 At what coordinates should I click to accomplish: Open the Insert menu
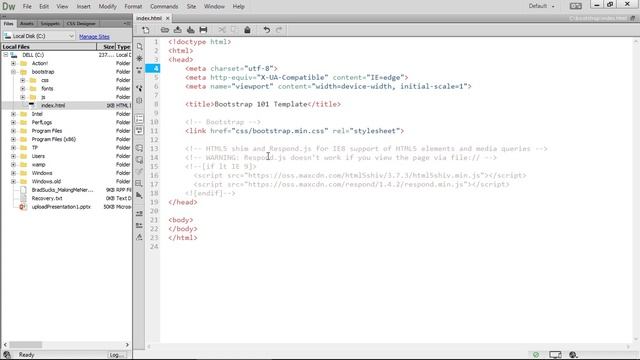coord(84,7)
